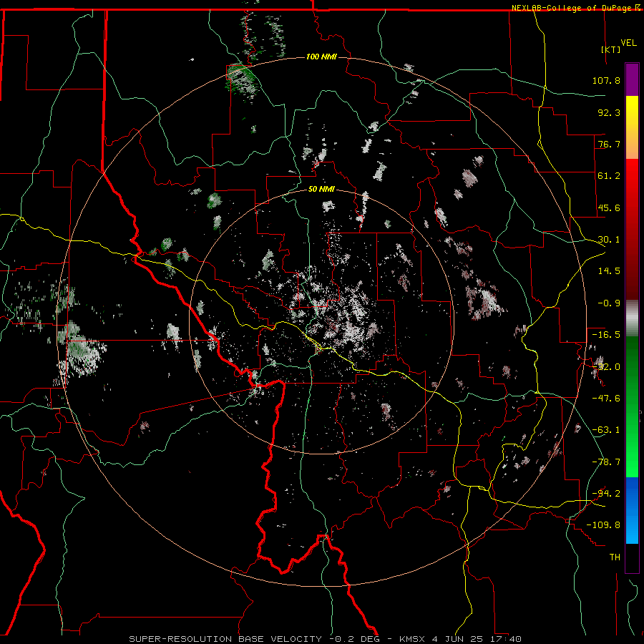644x644 pixels.
Task: Select the 92.3 scale label
Action: (609, 112)
